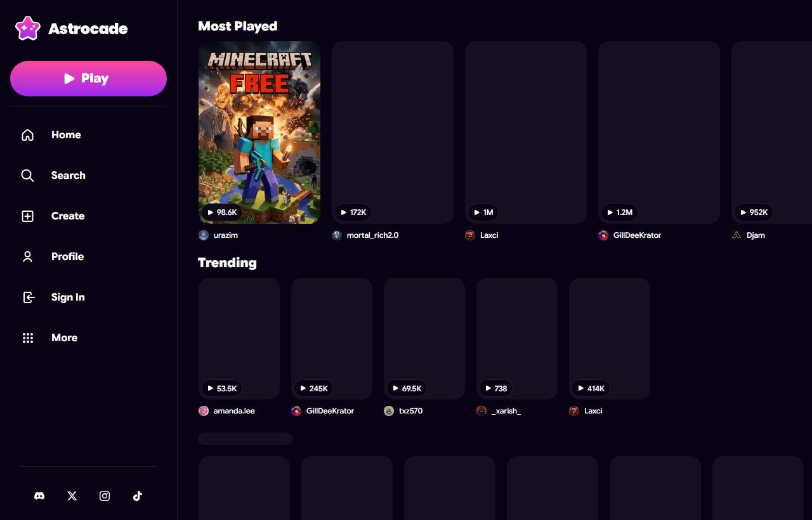
Task: Click Laxci's avatar under Most Played
Action: tap(470, 235)
